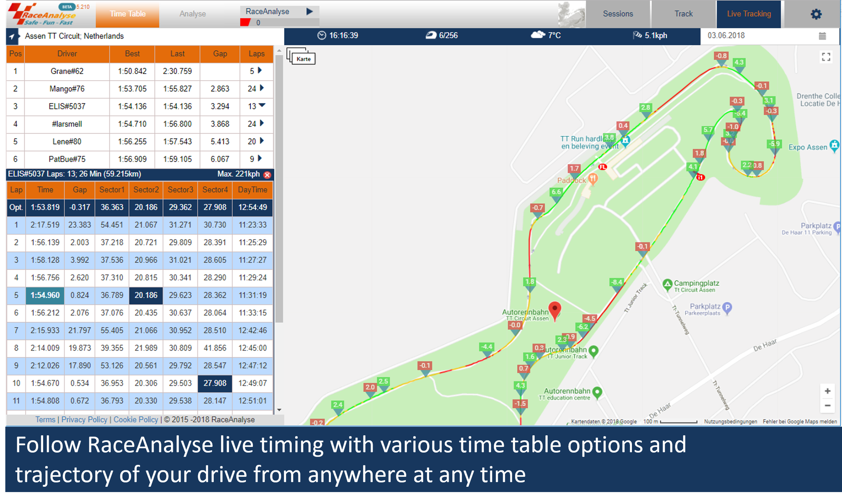This screenshot has height=504, width=842.
Task: Expand laps for Lene#80
Action: tap(261, 141)
